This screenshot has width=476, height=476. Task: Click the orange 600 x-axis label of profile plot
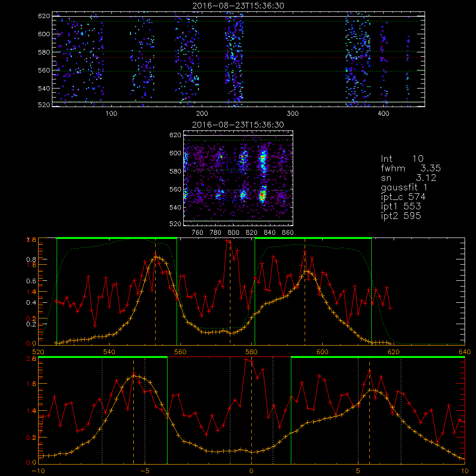[322, 352]
